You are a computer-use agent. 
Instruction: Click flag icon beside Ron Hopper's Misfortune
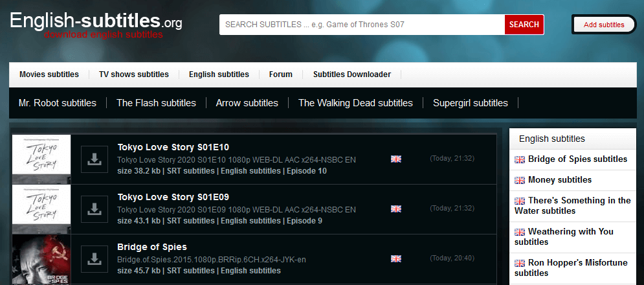tap(520, 263)
